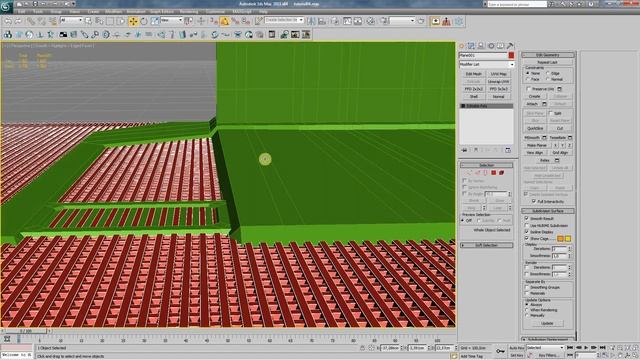The height and width of the screenshot is (360, 640).
Task: Click the Make Planar button
Action: (536, 145)
